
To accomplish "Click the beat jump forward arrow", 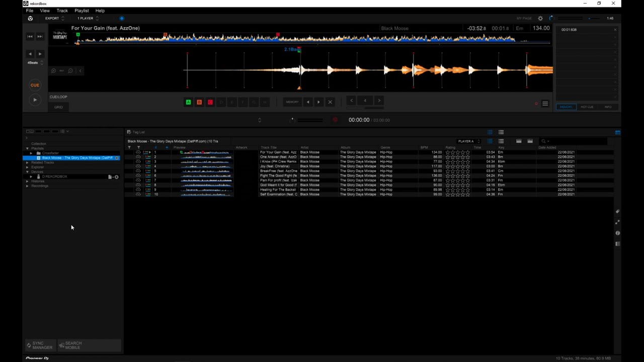I will click(x=40, y=54).
